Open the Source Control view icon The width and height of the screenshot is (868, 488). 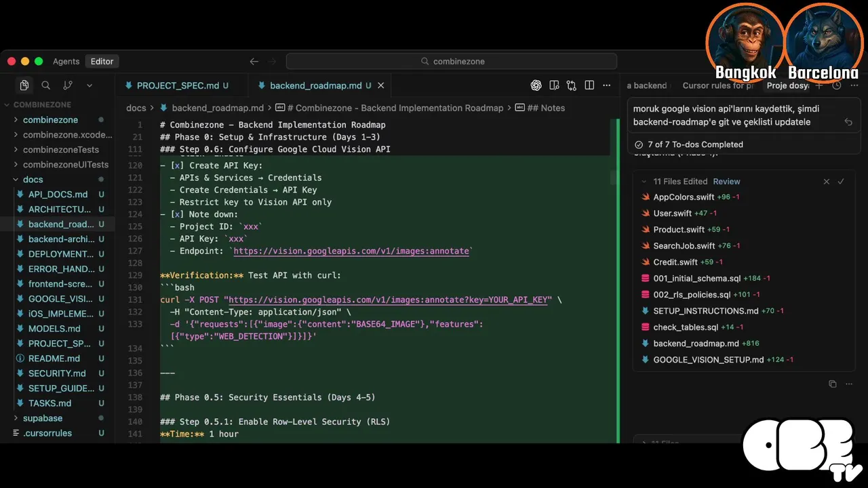(68, 85)
